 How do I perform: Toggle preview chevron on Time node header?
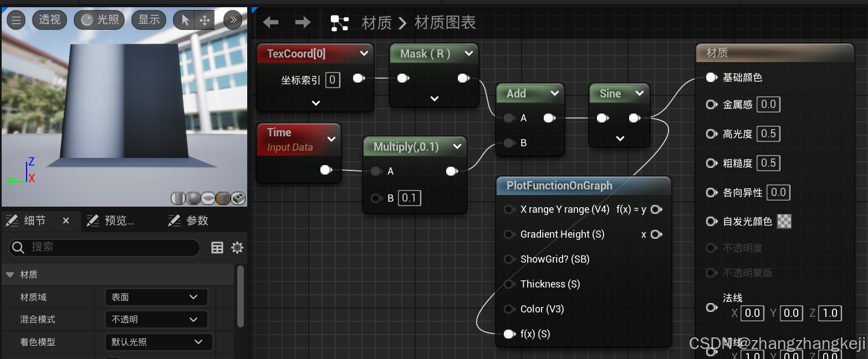click(331, 139)
